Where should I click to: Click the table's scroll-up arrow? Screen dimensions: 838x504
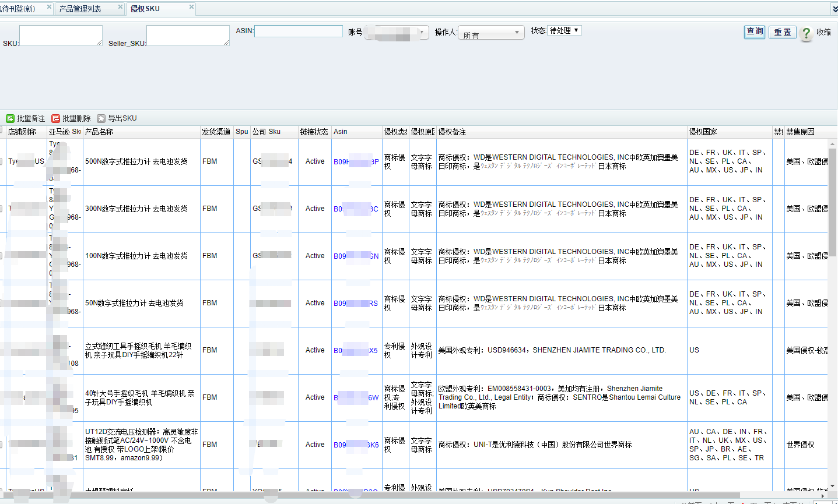point(833,144)
